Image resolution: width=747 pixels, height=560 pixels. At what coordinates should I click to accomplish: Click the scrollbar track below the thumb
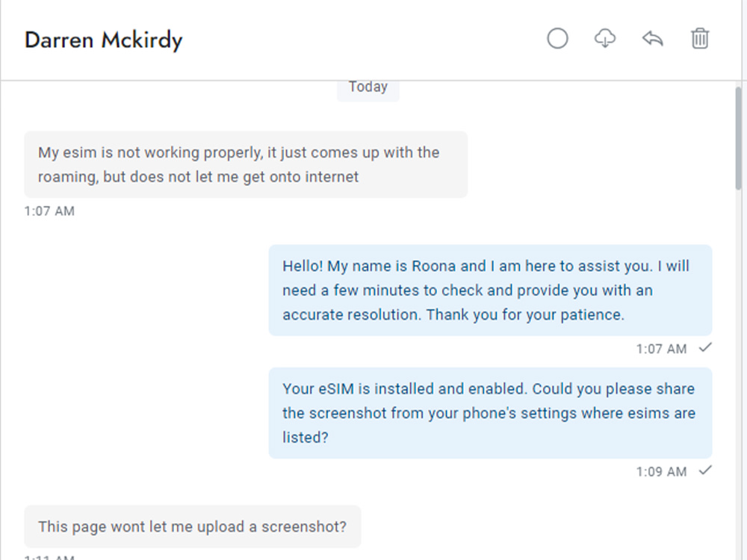[739, 376]
